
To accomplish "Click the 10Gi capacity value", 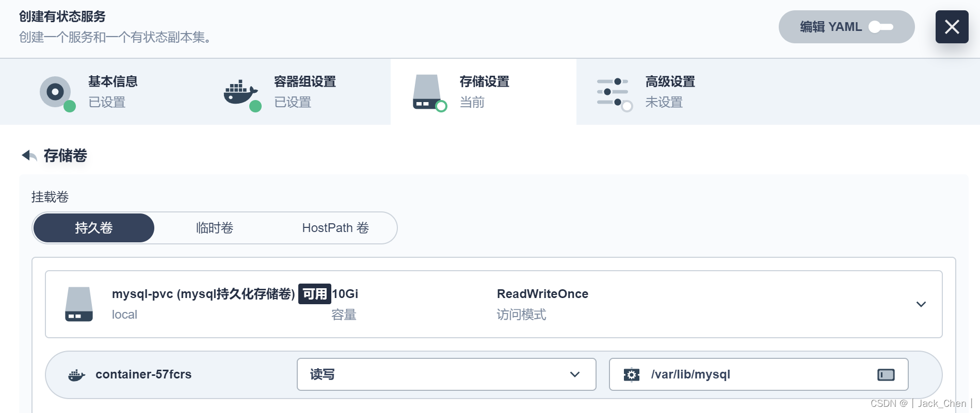I will (345, 294).
